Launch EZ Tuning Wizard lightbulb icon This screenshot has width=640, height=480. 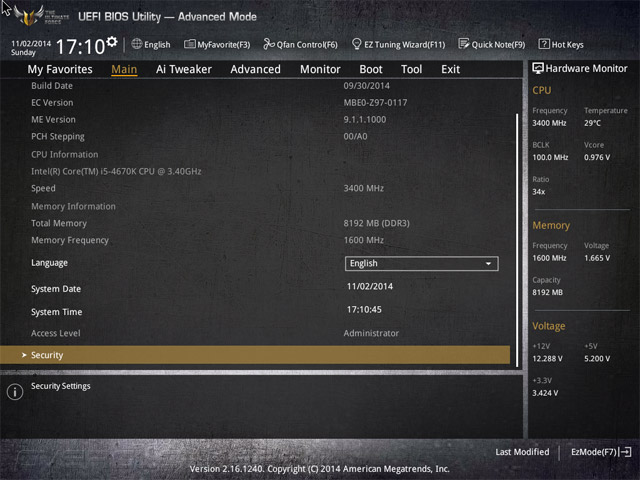click(356, 44)
